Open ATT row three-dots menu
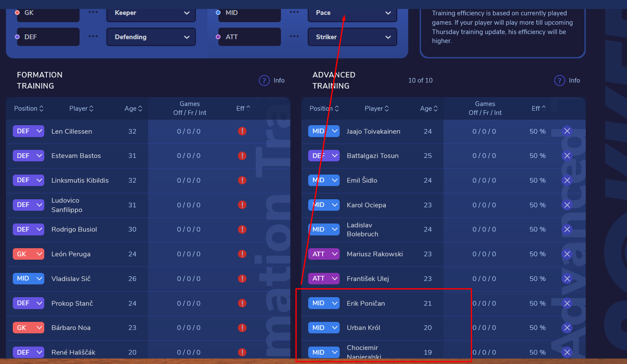This screenshot has width=627, height=364. point(294,37)
